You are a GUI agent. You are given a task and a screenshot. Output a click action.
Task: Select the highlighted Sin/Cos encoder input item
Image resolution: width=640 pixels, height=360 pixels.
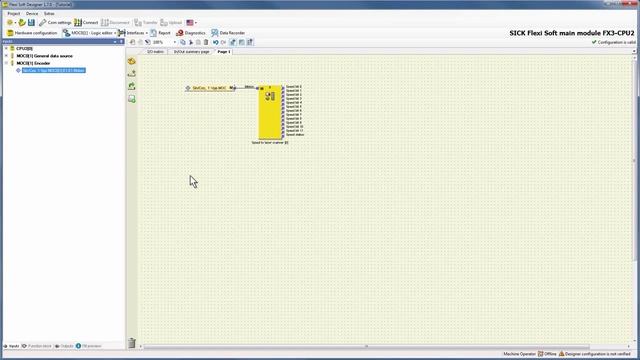[53, 70]
